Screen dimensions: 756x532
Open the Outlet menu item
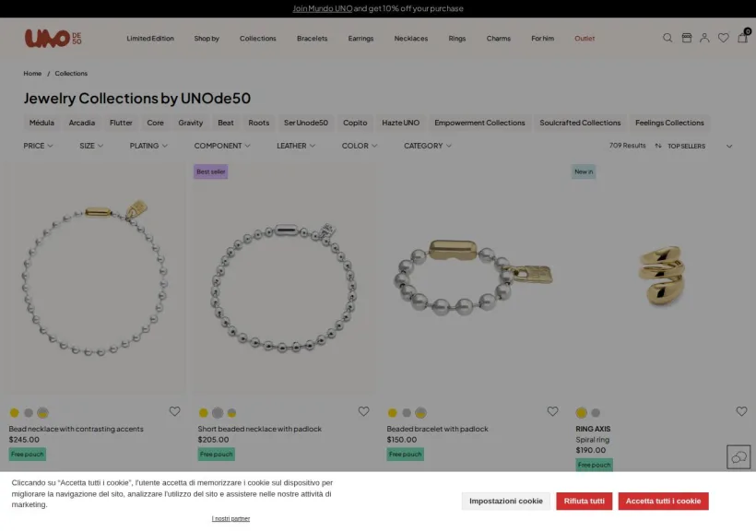coord(585,38)
